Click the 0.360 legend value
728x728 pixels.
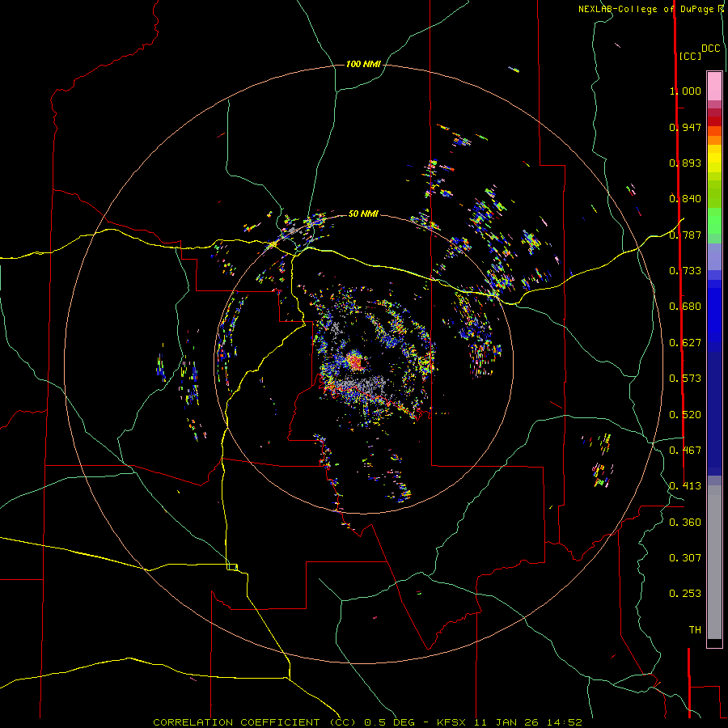pos(685,523)
